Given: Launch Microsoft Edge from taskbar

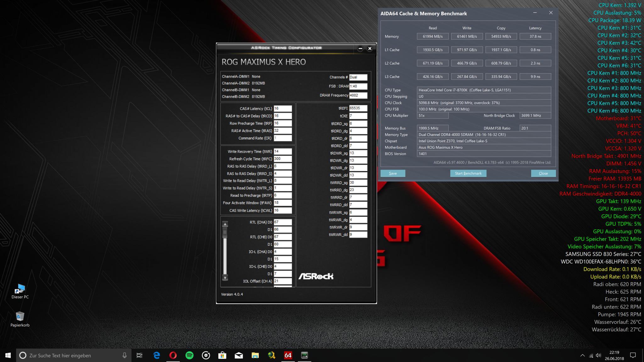Looking at the screenshot, I should click(x=157, y=355).
